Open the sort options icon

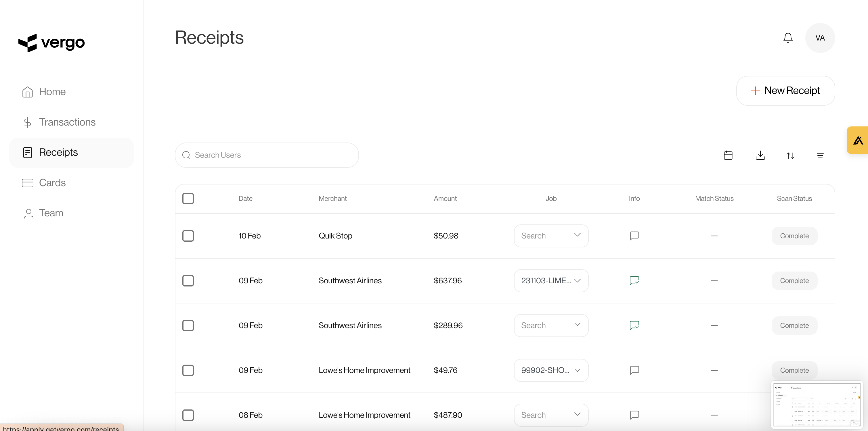pos(790,155)
